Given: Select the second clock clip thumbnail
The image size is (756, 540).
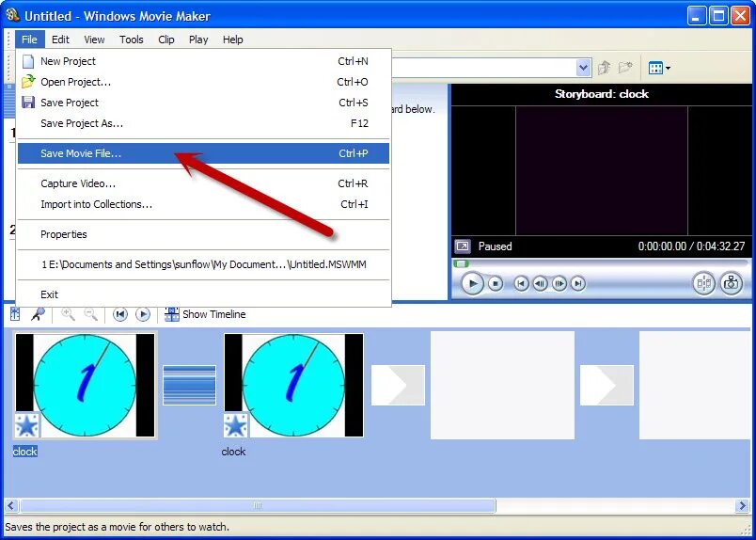Looking at the screenshot, I should pos(293,385).
